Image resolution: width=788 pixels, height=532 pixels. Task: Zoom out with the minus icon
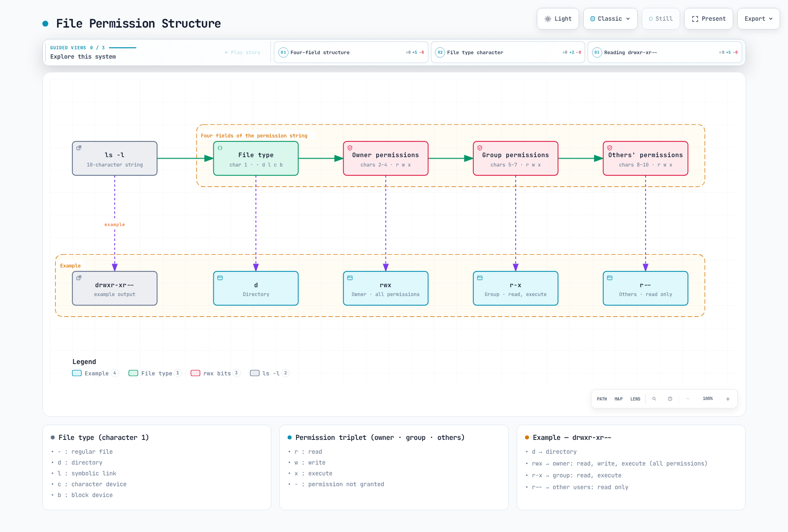point(688,399)
